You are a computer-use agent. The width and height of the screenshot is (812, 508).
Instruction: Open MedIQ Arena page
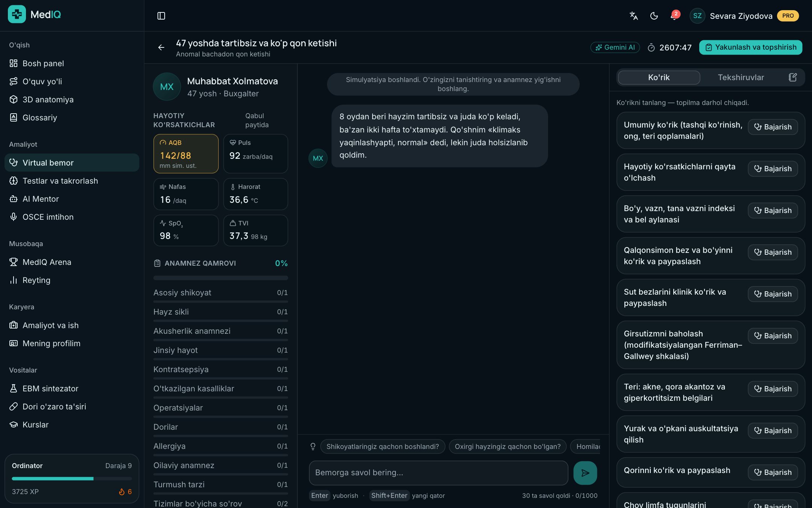(x=72, y=262)
